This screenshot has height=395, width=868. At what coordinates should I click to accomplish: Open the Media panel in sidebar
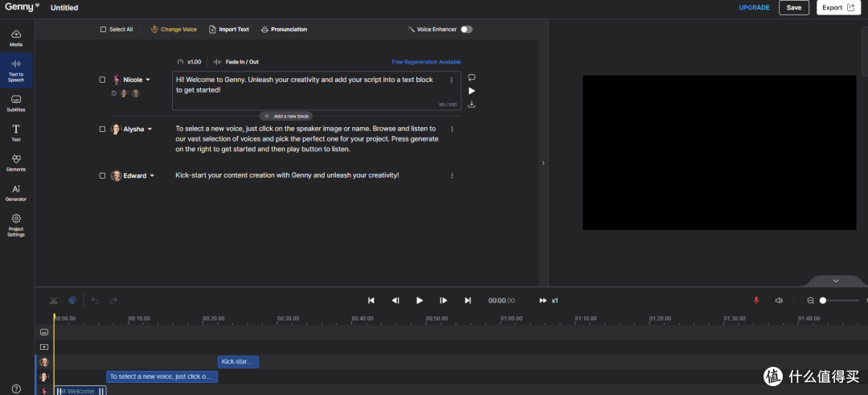pos(16,38)
